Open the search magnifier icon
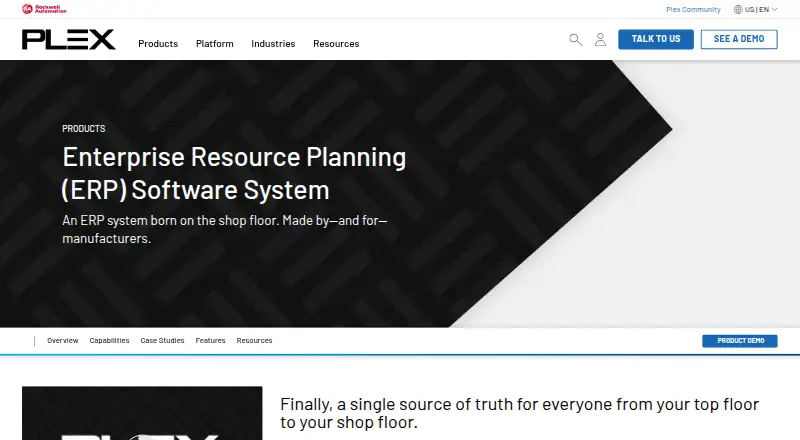 tap(576, 40)
